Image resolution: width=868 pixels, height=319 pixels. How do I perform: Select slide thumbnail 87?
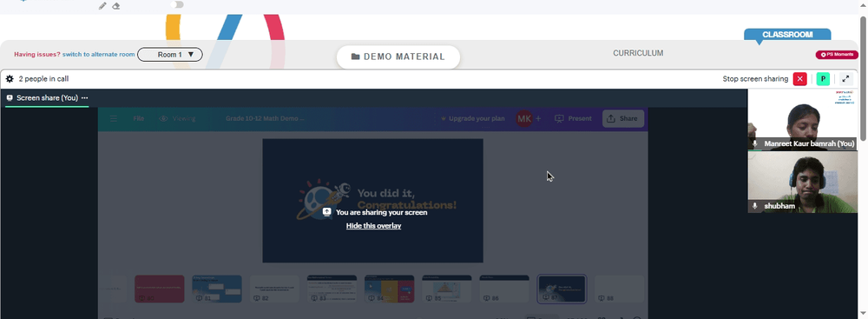coord(562,289)
